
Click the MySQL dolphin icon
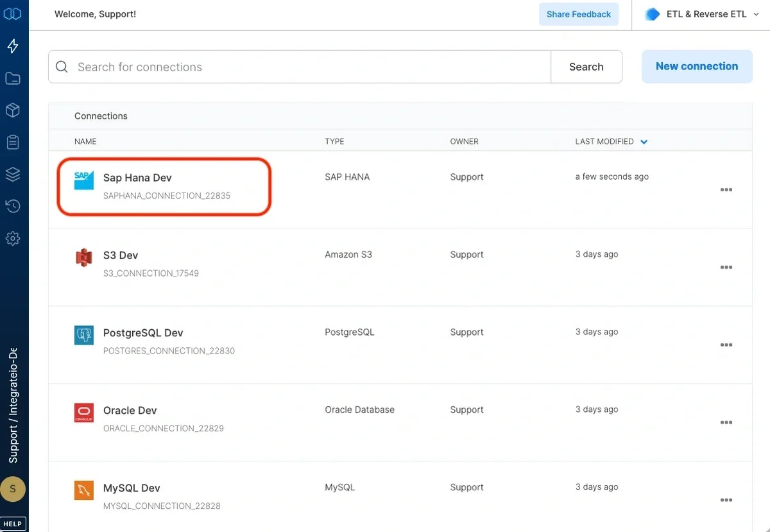[83, 490]
